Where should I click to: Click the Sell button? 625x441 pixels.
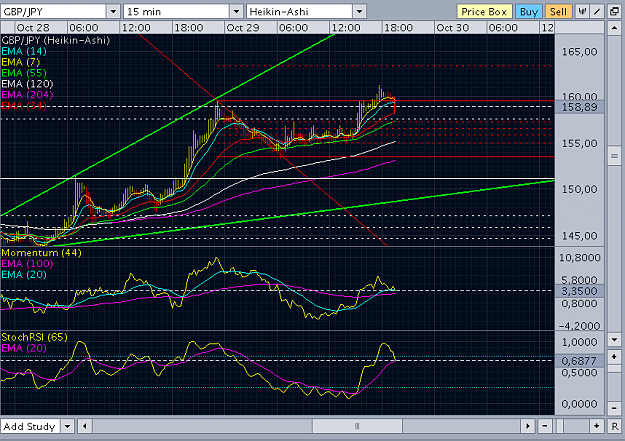tap(558, 12)
